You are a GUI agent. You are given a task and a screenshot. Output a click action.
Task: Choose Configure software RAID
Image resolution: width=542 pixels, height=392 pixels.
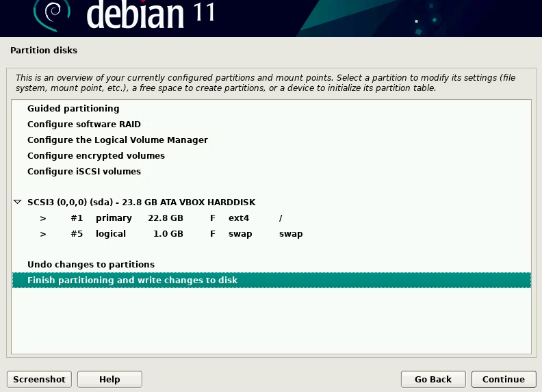coord(272,124)
